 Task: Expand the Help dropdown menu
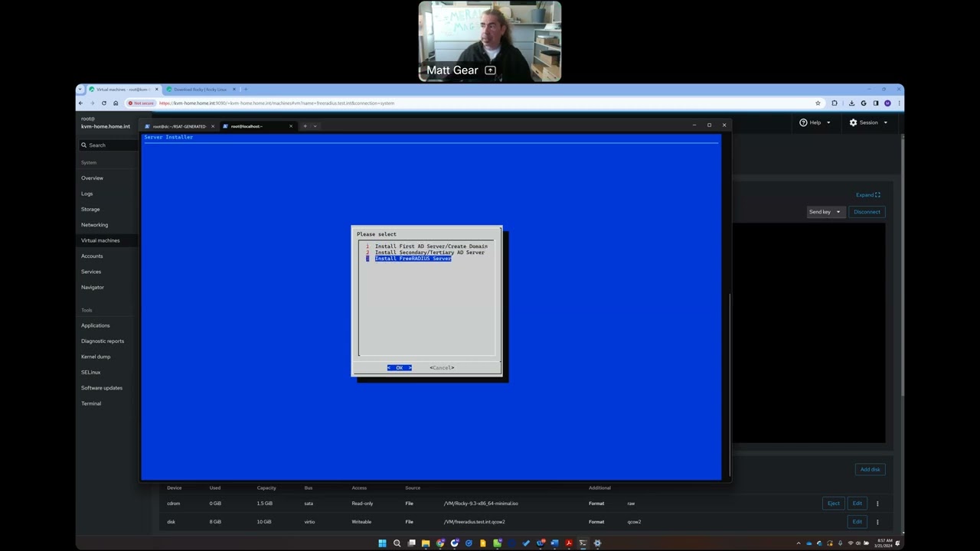[815, 122]
